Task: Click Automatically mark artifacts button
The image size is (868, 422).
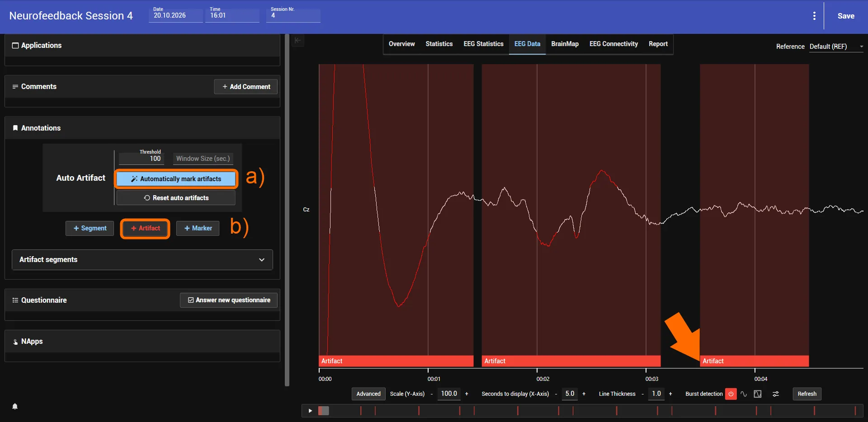Action: (176, 179)
